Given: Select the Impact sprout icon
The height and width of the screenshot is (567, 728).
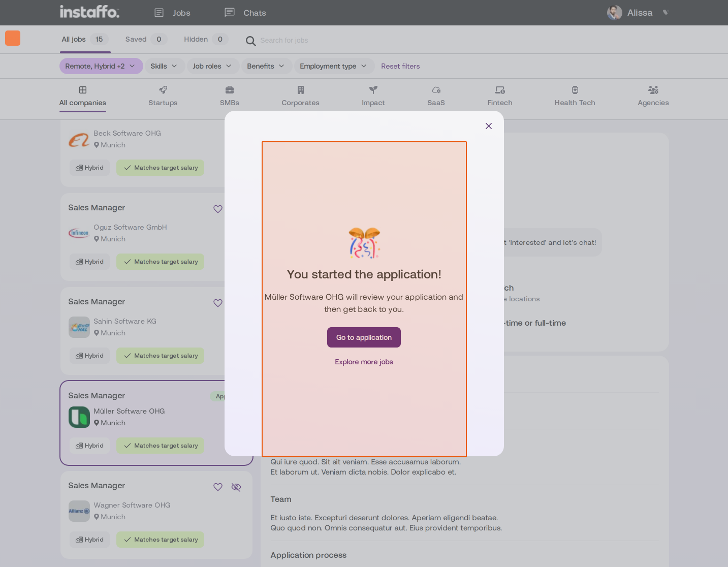Looking at the screenshot, I should point(373,90).
